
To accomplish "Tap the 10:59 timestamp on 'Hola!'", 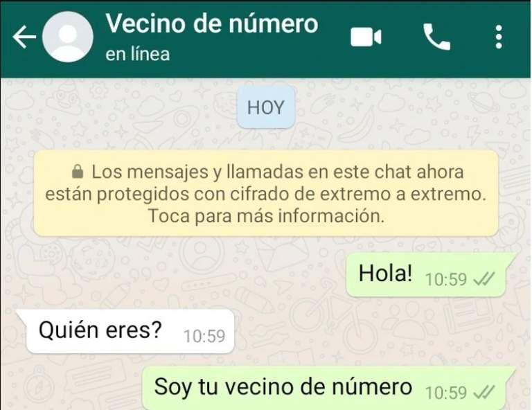I will (x=446, y=279).
